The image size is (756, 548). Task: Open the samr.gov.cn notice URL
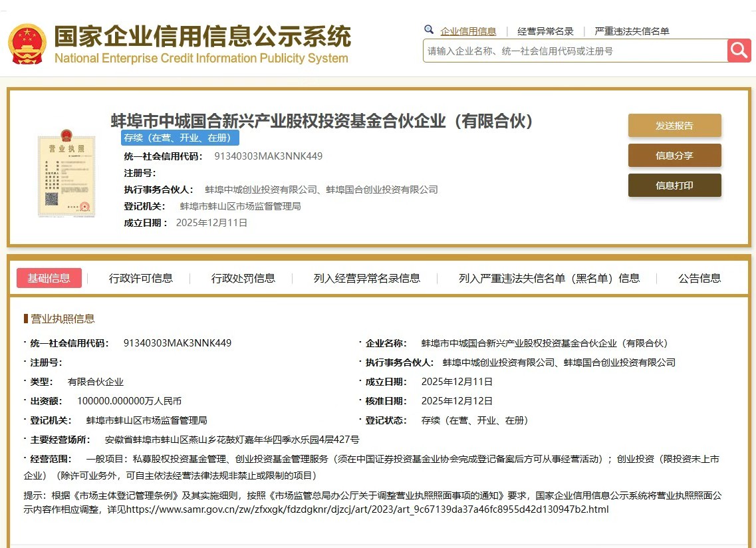367,509
